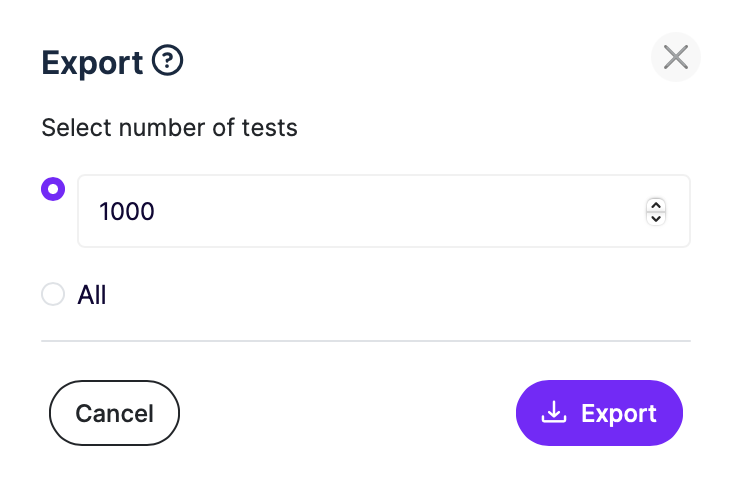Increase test count with the up arrow
Image resolution: width=732 pixels, height=478 pixels.
(656, 205)
